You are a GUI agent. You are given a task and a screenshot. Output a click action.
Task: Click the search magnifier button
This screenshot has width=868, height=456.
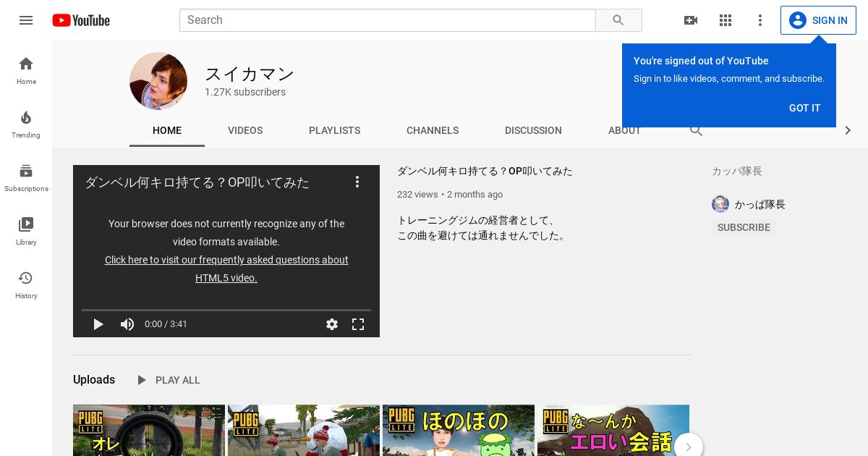(x=618, y=20)
